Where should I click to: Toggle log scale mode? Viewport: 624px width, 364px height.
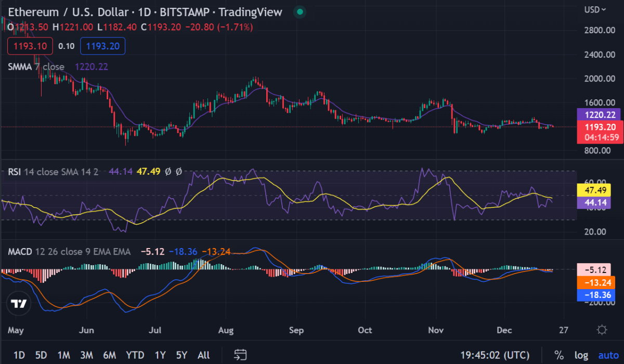coord(581,355)
